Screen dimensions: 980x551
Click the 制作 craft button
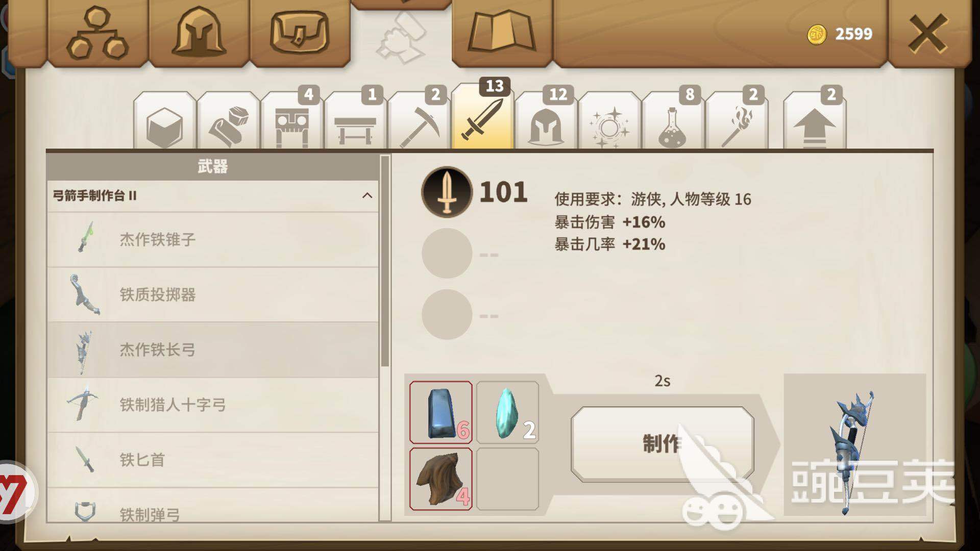662,444
